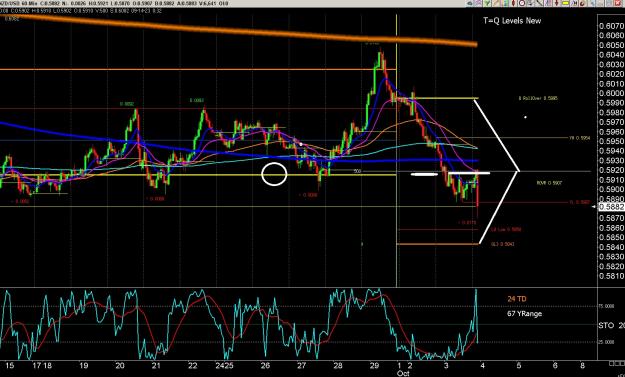Screen dimensions: 625x377
Task: Click date label 22 on time axis
Action: point(193,365)
